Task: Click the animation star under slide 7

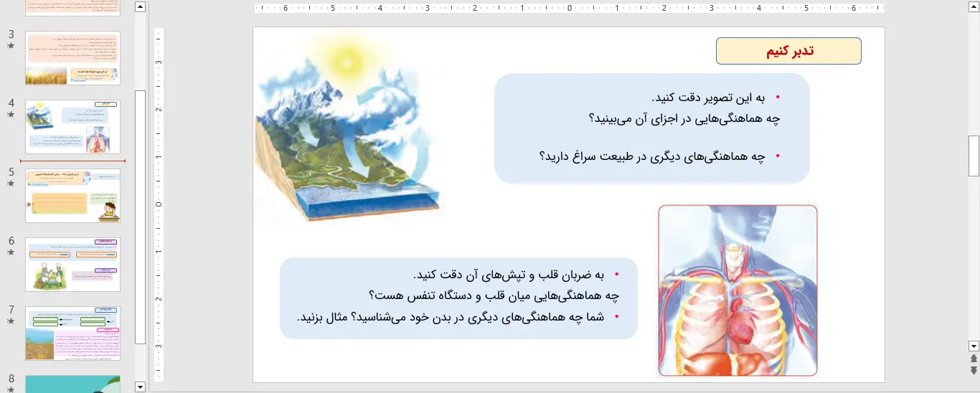Action: (x=11, y=321)
